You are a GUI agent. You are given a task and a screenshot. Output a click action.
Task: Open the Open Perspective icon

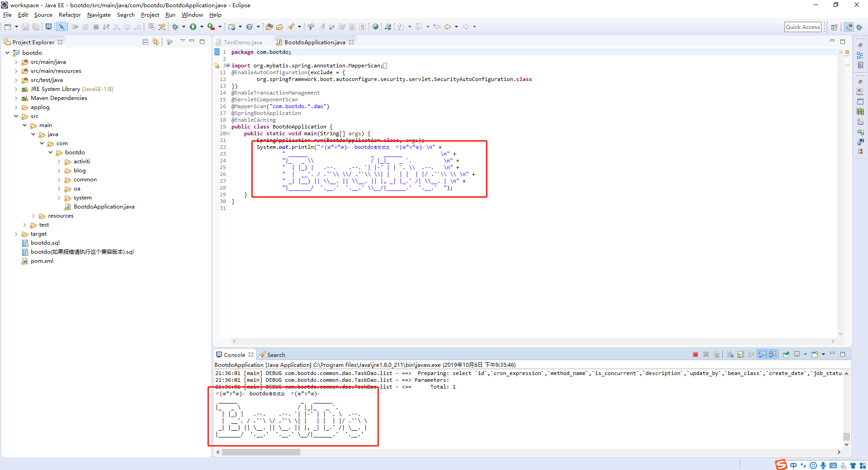coord(834,27)
